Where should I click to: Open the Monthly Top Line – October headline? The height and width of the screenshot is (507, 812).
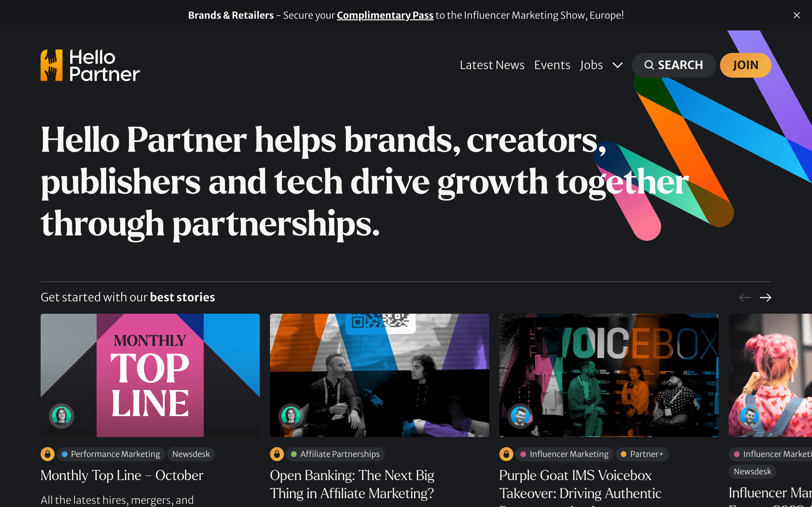122,476
